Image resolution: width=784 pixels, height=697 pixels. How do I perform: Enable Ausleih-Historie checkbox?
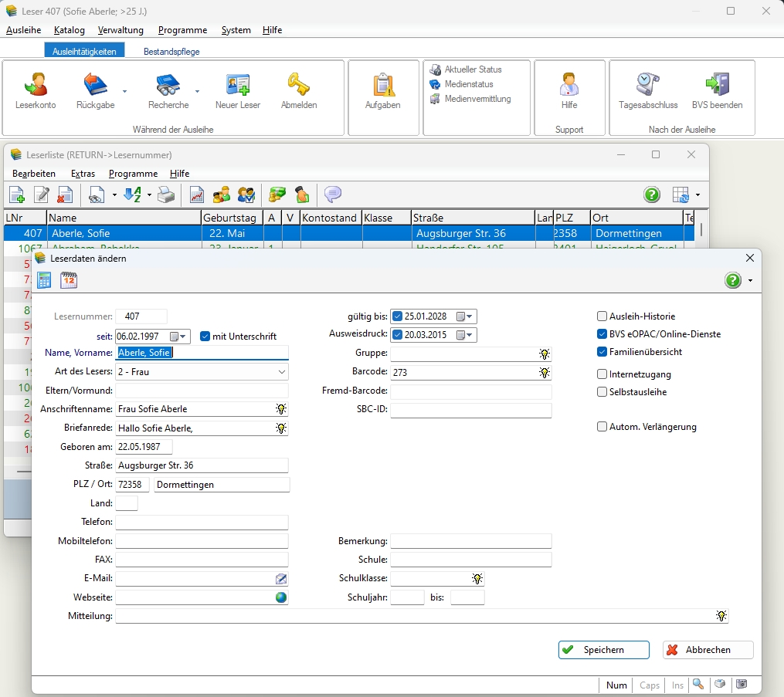(x=602, y=316)
